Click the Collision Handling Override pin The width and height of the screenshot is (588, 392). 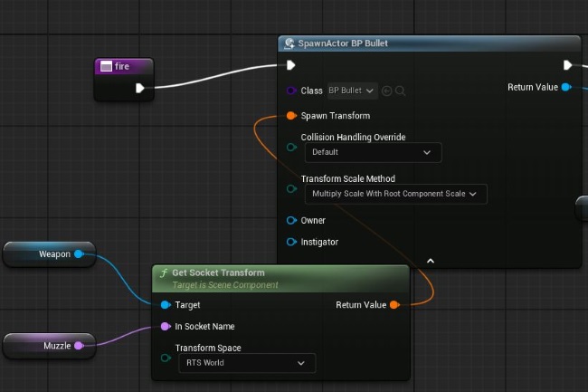291,147
